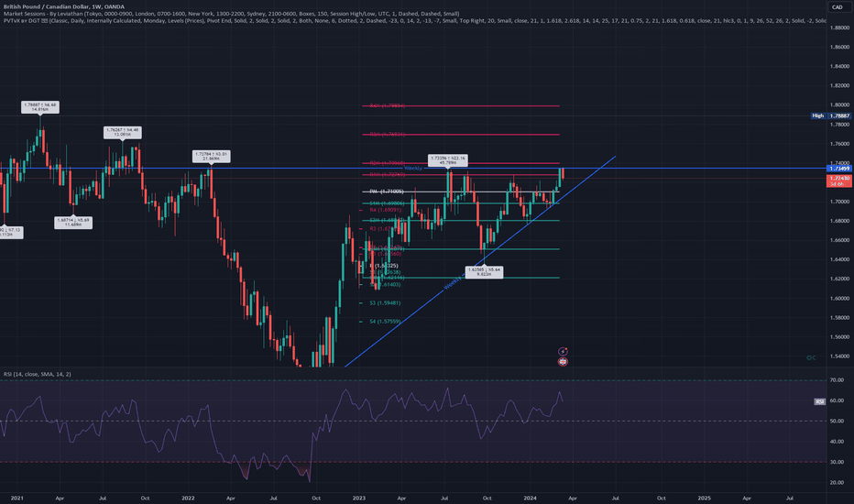Image resolution: width=854 pixels, height=504 pixels.
Task: Click the 2024 date label on time axis
Action: (x=530, y=498)
